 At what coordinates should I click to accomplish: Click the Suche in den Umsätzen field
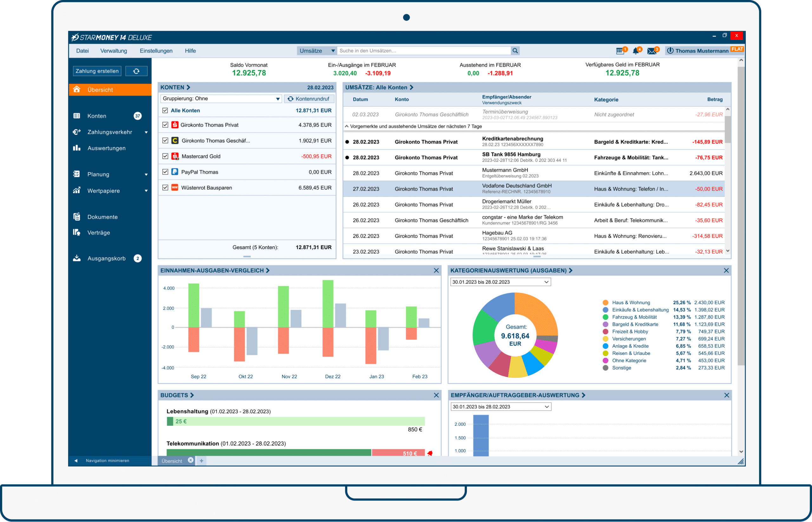click(424, 50)
